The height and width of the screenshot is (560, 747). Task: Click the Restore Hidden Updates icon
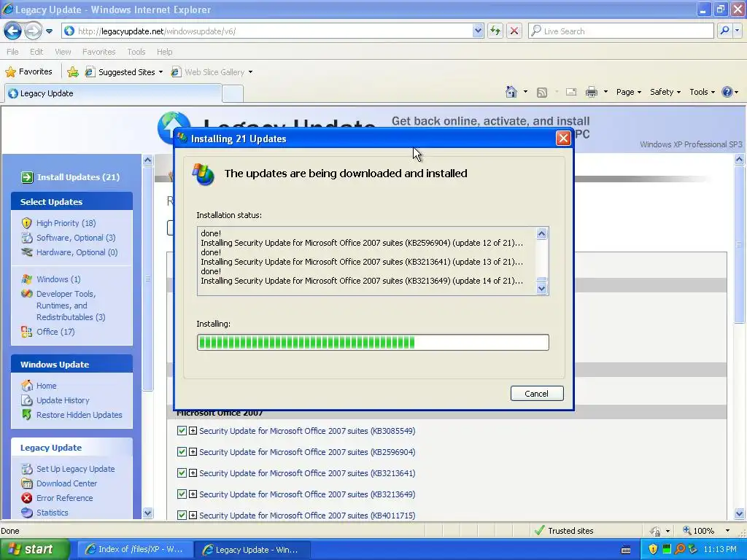click(27, 415)
